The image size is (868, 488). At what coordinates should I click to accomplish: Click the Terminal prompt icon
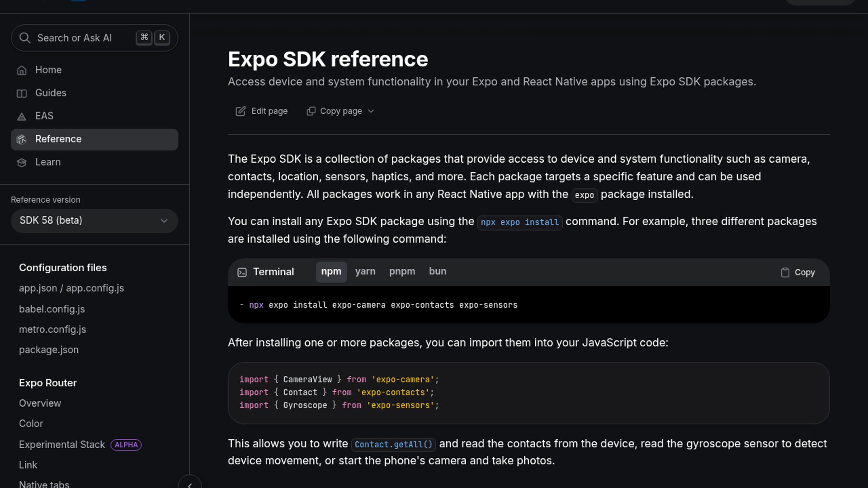click(242, 272)
